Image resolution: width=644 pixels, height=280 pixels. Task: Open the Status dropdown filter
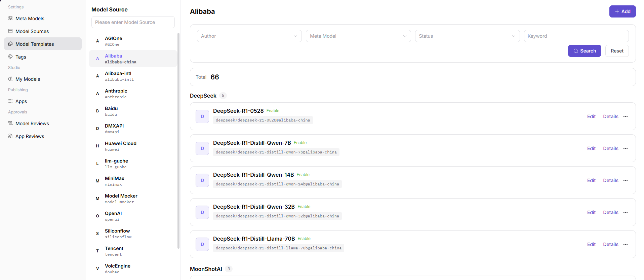[468, 36]
